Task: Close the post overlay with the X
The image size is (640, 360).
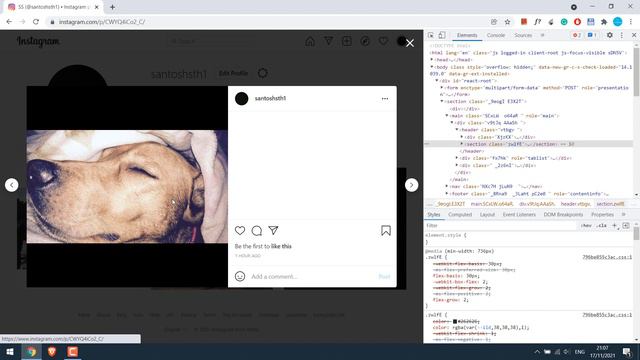Action: point(410,43)
